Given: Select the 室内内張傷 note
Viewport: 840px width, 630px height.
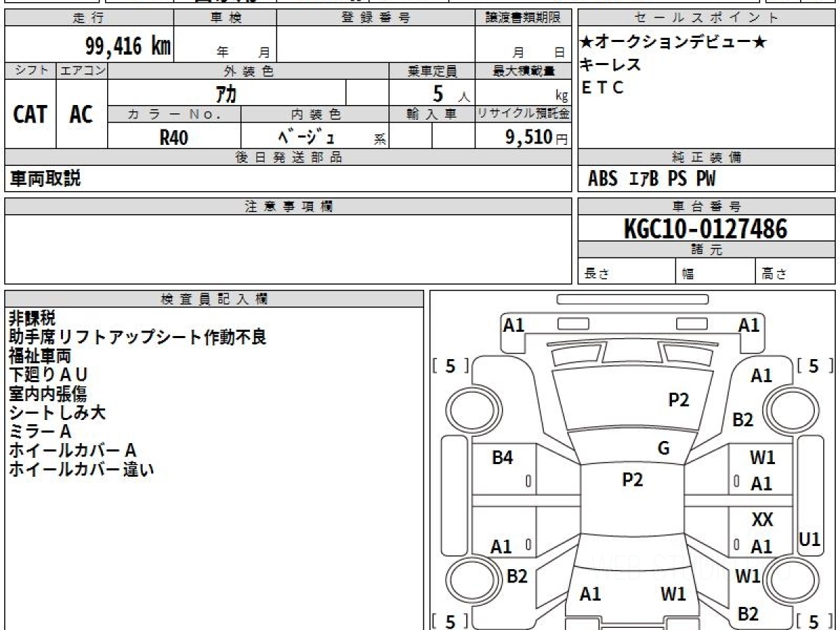Looking at the screenshot, I should tap(48, 393).
